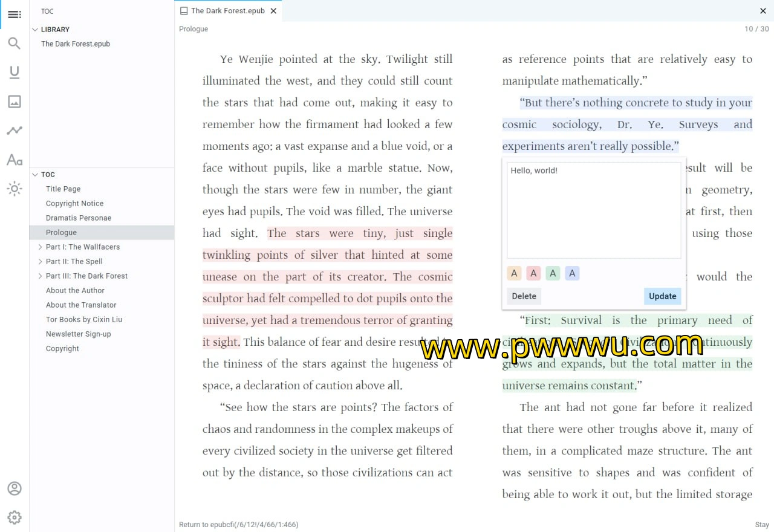774x532 pixels.
Task: Open the images panel icon
Action: tap(15, 102)
